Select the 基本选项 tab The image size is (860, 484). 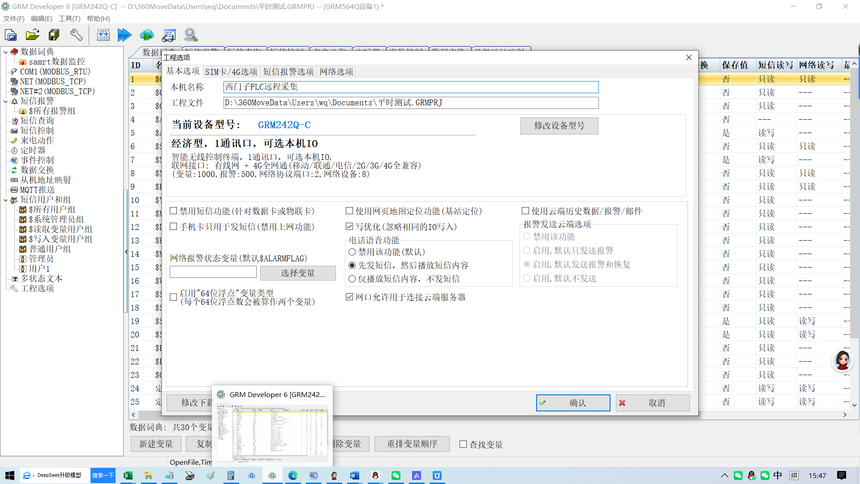pos(183,71)
